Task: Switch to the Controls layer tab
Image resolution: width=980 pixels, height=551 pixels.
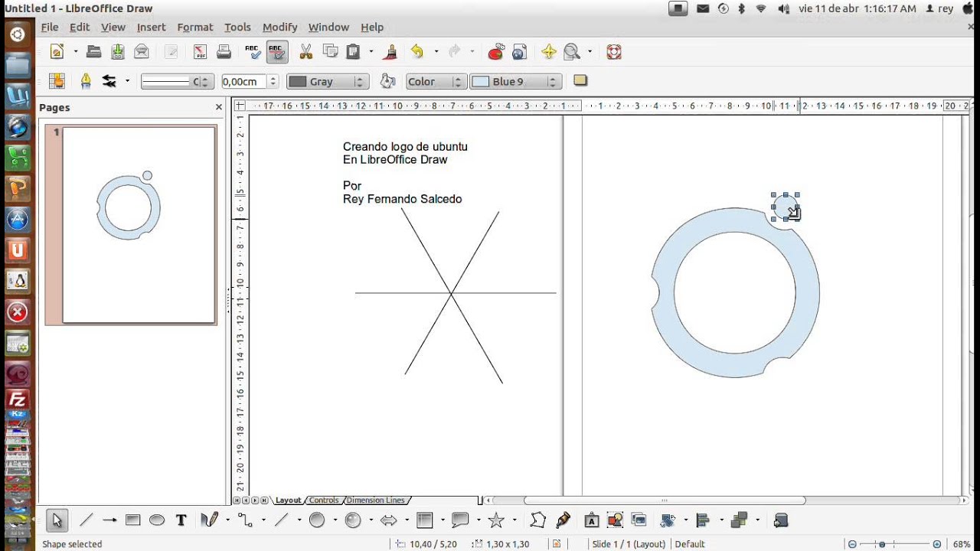Action: point(324,500)
